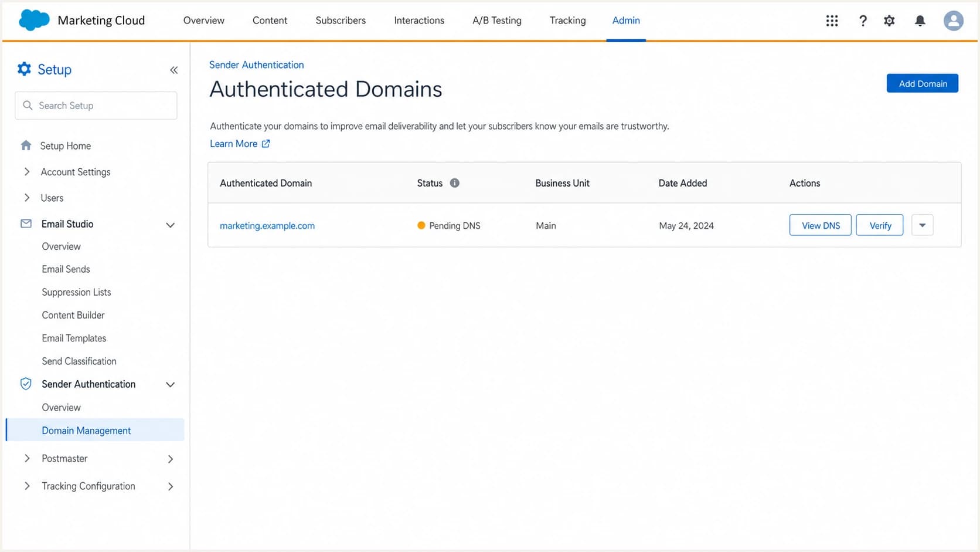Open Suppression Lists in sidebar

pyautogui.click(x=76, y=292)
